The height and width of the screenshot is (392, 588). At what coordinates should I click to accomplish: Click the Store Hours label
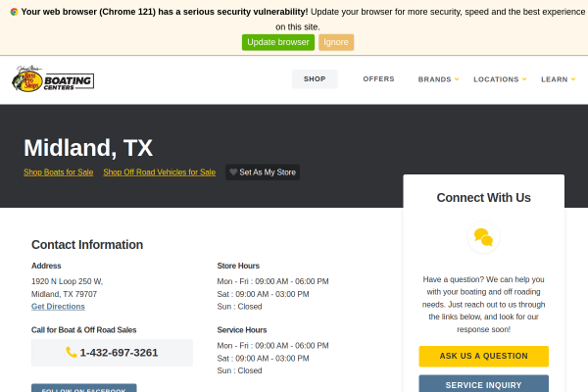[238, 266]
